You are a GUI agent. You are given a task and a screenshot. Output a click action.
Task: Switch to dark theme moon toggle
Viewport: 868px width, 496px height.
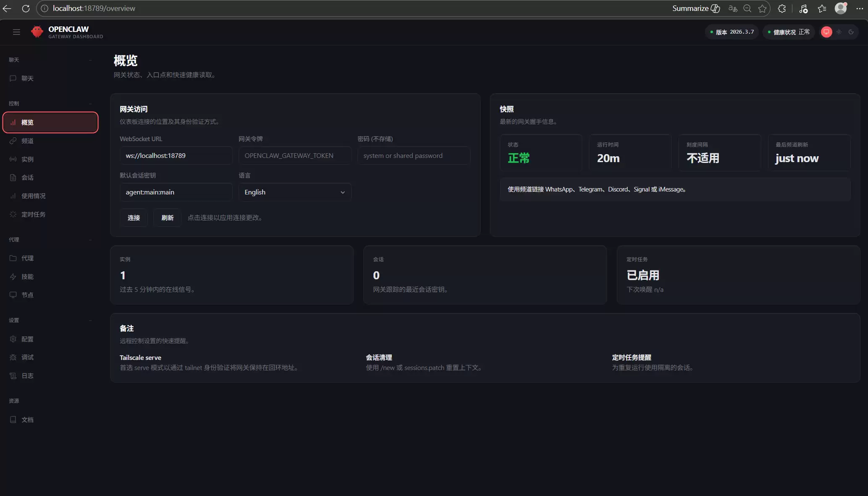pyautogui.click(x=851, y=32)
